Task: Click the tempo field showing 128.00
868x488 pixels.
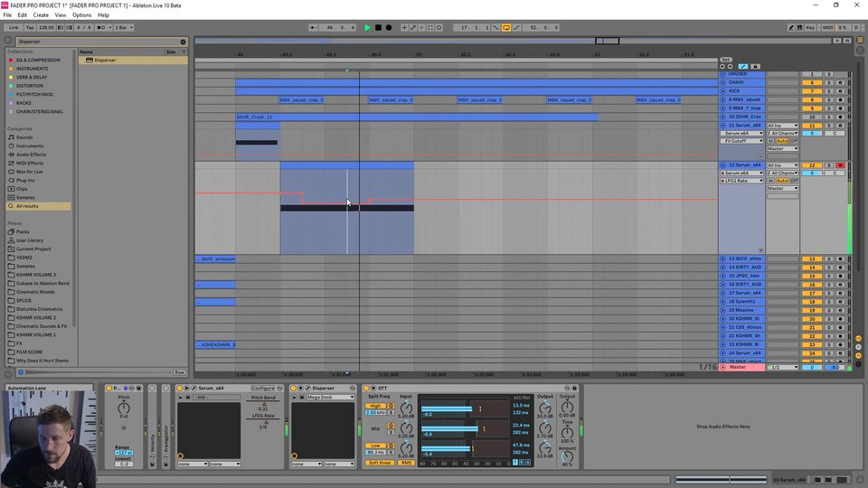Action: tap(46, 27)
